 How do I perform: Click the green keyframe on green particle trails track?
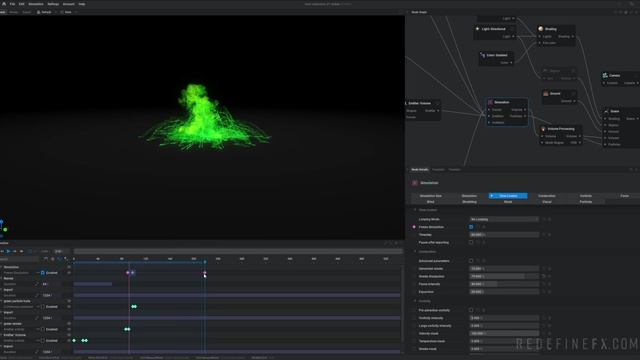point(134,307)
